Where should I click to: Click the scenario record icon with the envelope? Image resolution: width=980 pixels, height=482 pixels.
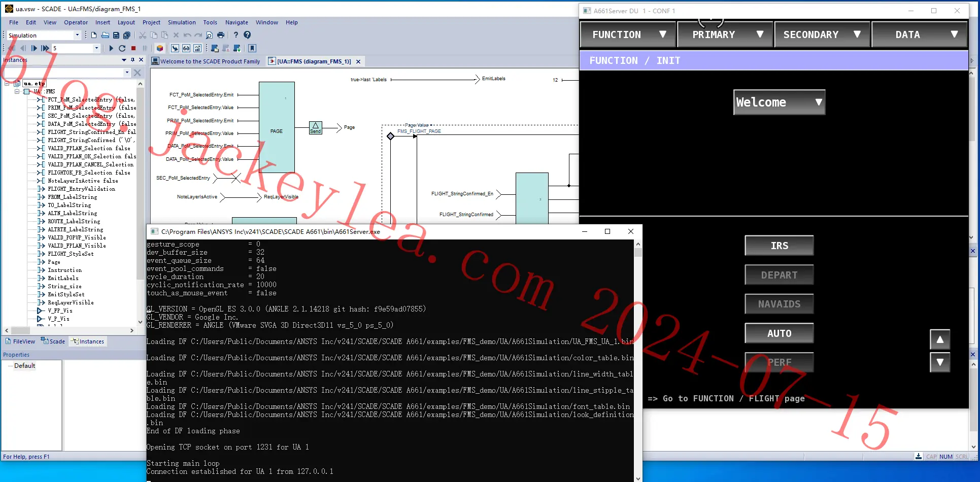[215, 48]
